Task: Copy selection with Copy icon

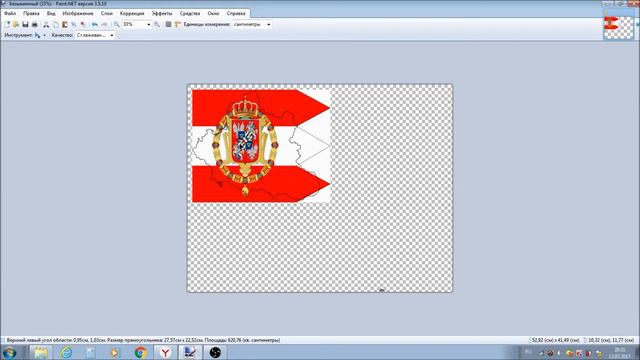Action: tap(56, 24)
